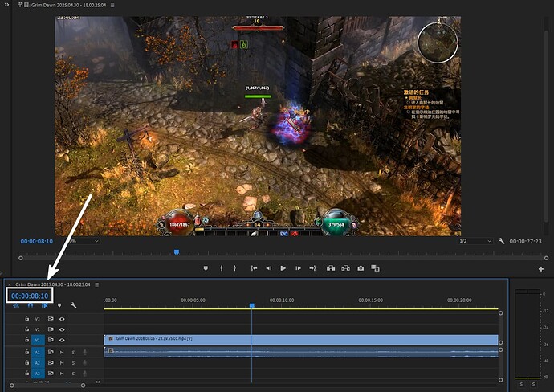Add a marker on the timeline
The width and height of the screenshot is (554, 392).
click(x=59, y=305)
